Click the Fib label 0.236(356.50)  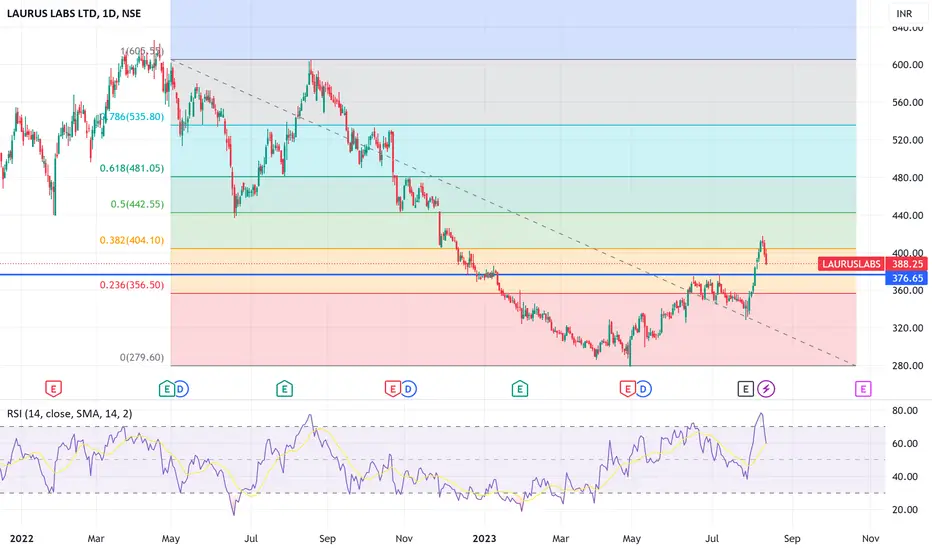(131, 285)
